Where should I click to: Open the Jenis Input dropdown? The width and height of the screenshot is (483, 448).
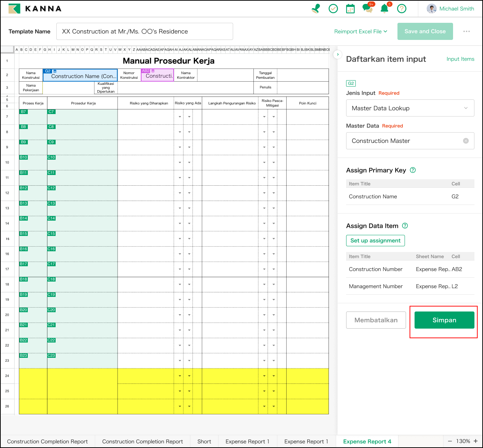pyautogui.click(x=410, y=108)
